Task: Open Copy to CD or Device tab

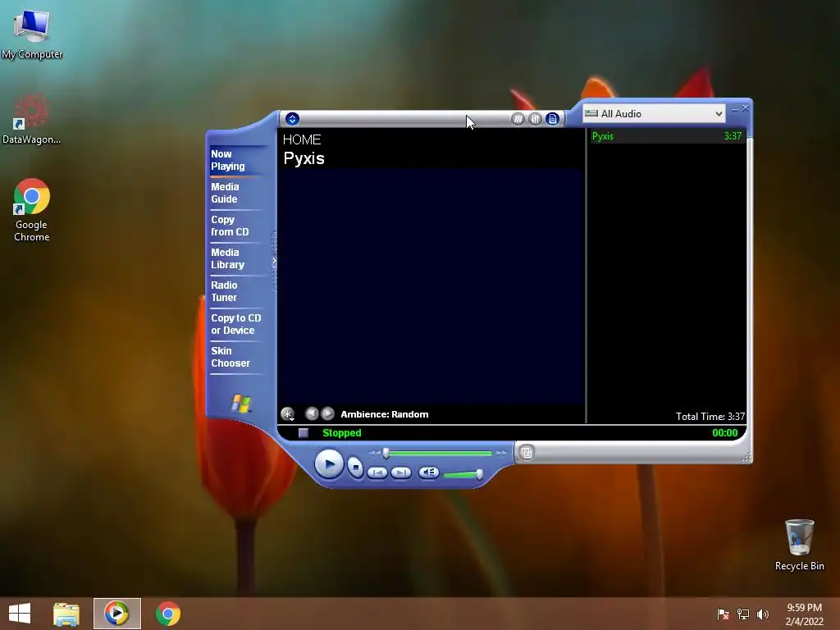Action: coord(235,324)
